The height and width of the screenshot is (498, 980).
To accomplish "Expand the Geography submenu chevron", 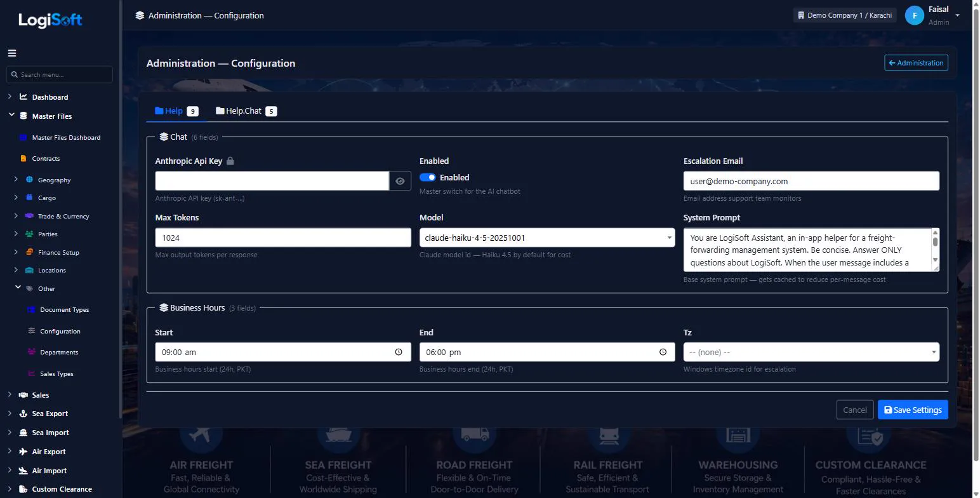I will 16,179.
